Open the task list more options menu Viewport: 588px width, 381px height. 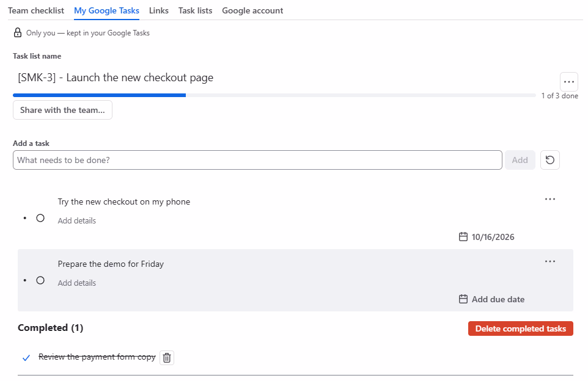point(569,82)
